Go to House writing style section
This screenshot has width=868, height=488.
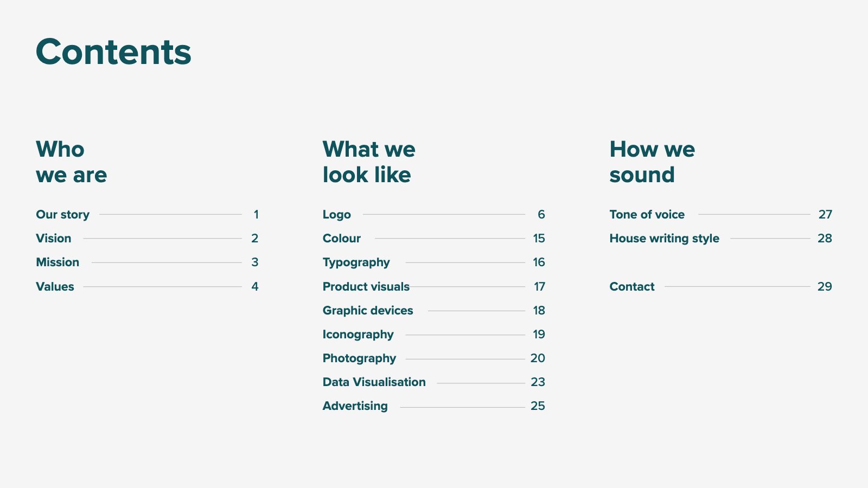point(721,239)
